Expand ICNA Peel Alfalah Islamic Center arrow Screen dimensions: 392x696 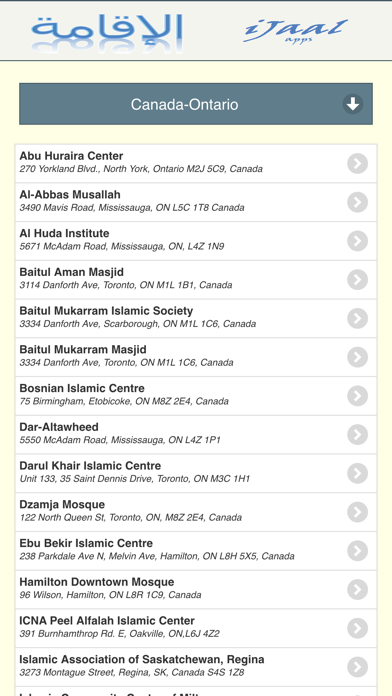(x=357, y=628)
